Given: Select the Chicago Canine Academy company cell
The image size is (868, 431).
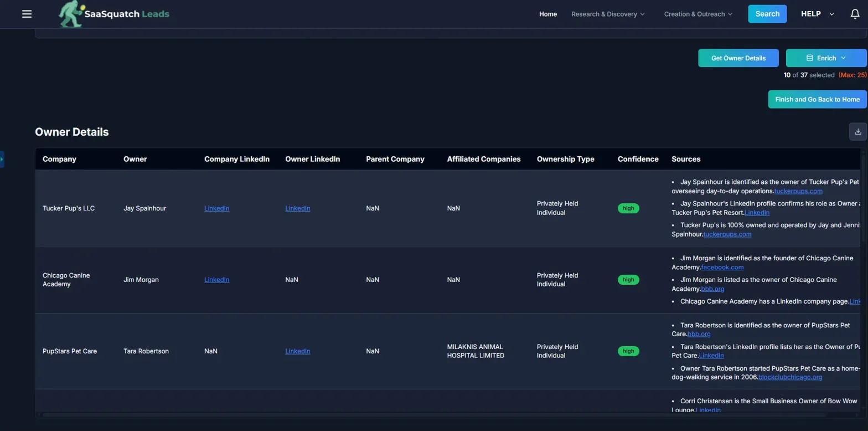Looking at the screenshot, I should tap(66, 280).
